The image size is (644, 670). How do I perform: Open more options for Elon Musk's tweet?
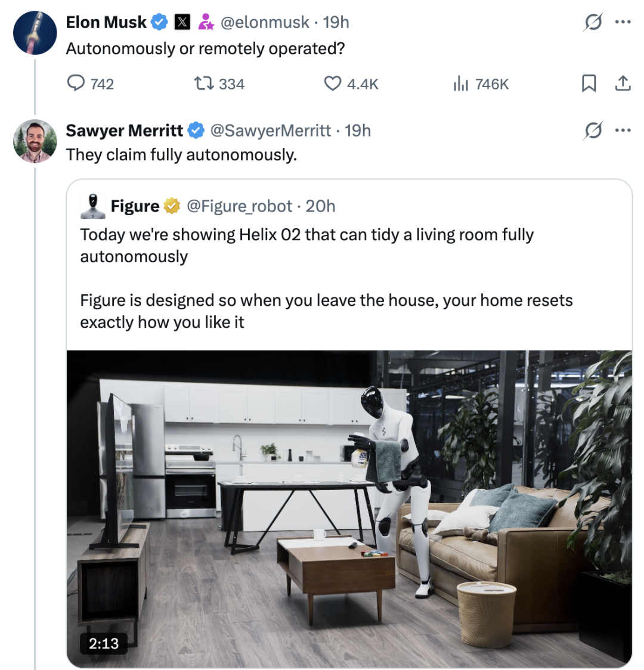623,23
